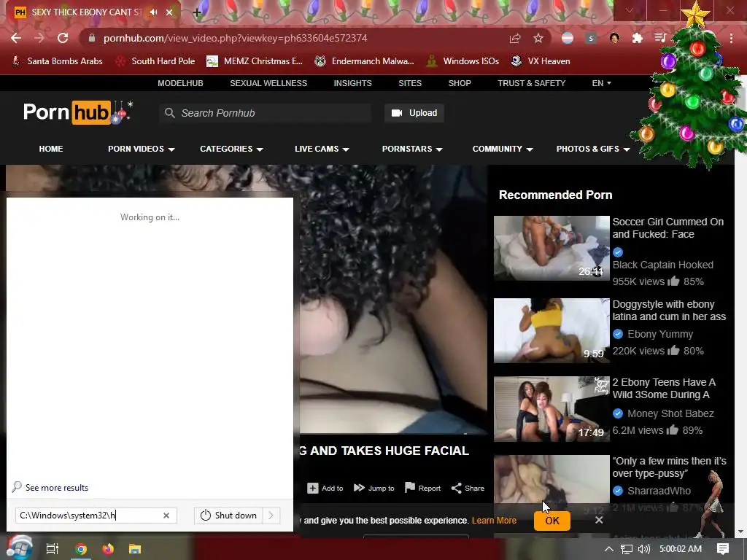Open File Explorer from the taskbar
Viewport: 747px width, 560px height.
point(135,549)
